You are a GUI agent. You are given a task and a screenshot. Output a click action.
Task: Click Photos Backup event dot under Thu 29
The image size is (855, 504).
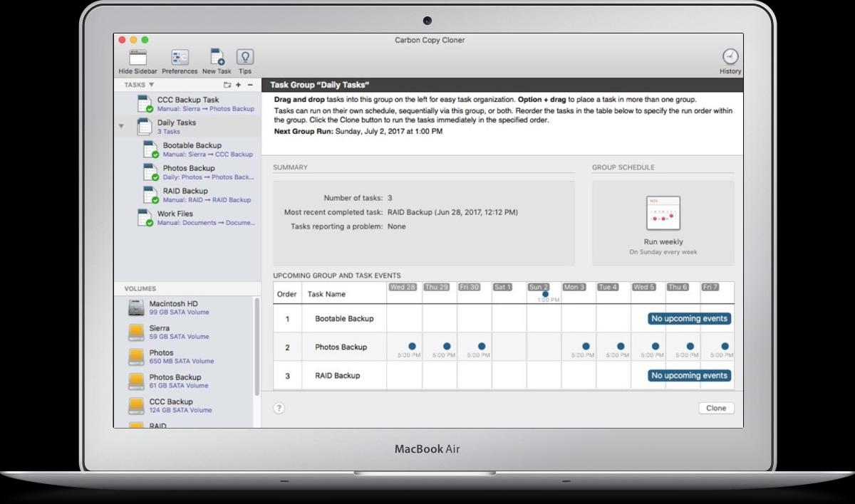[447, 347]
